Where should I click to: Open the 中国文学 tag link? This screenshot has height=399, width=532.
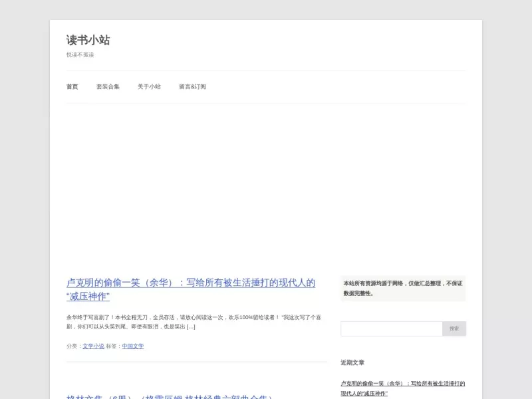click(133, 346)
